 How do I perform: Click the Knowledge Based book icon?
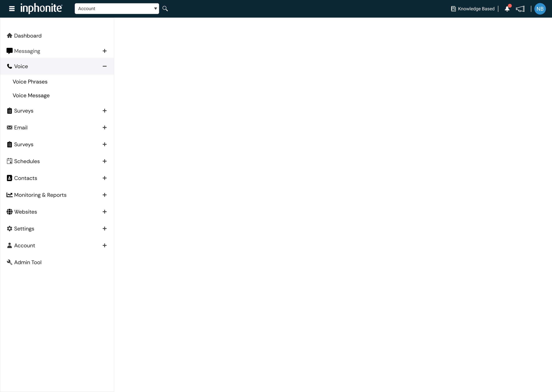tap(453, 9)
